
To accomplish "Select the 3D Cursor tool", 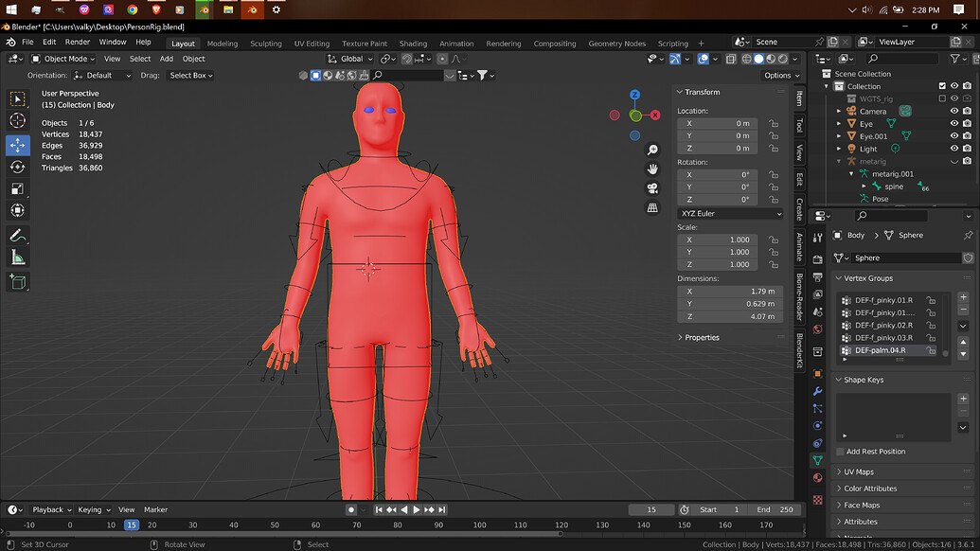I will (17, 120).
